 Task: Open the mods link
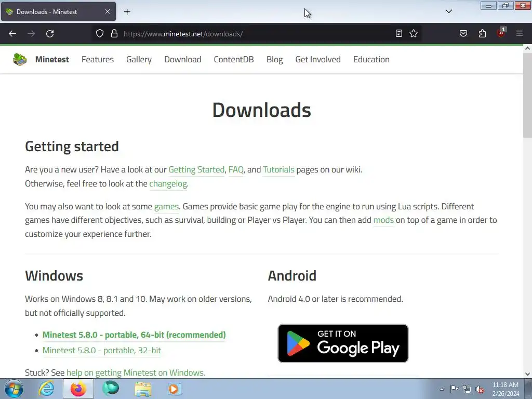coord(383,220)
